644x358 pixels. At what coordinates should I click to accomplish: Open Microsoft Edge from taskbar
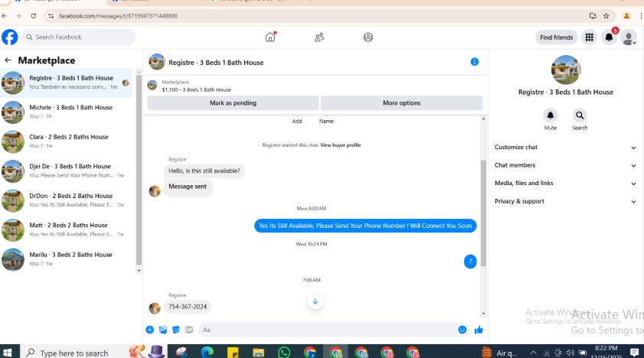point(207,352)
